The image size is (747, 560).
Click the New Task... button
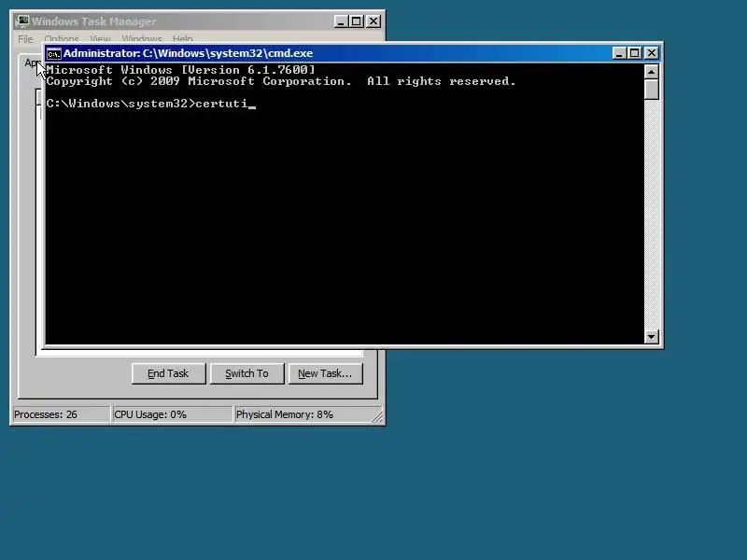(325, 373)
